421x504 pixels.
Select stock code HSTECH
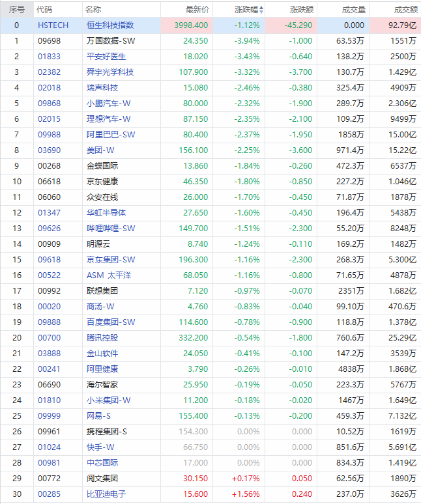point(53,25)
